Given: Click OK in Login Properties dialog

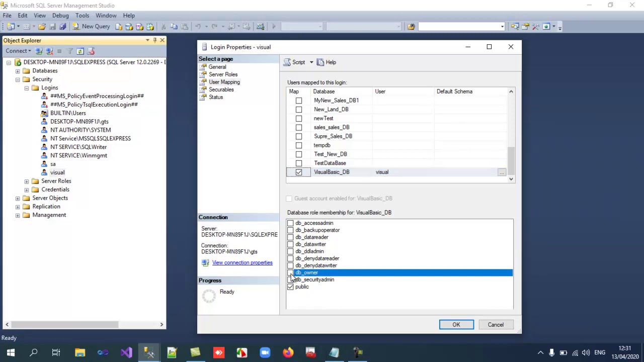Looking at the screenshot, I should pyautogui.click(x=456, y=325).
